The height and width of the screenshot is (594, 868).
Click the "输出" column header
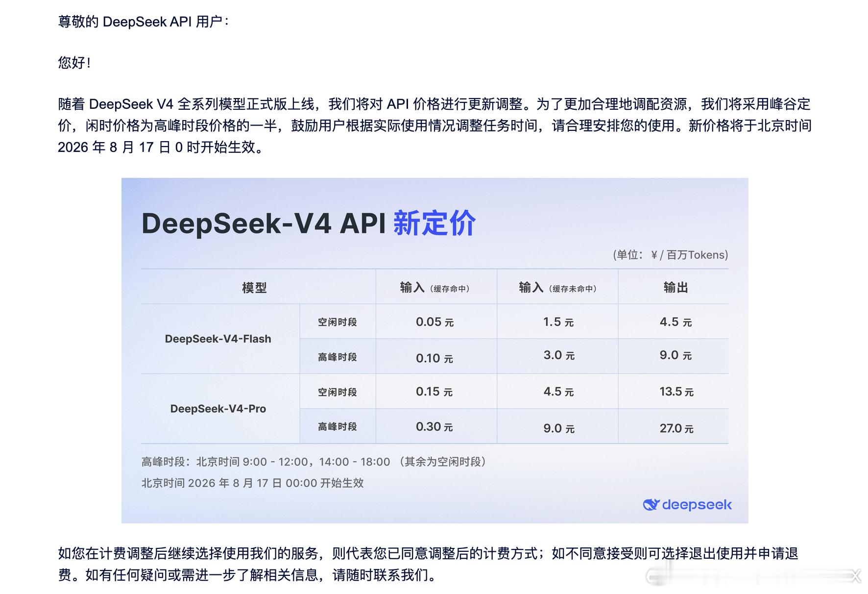click(675, 288)
